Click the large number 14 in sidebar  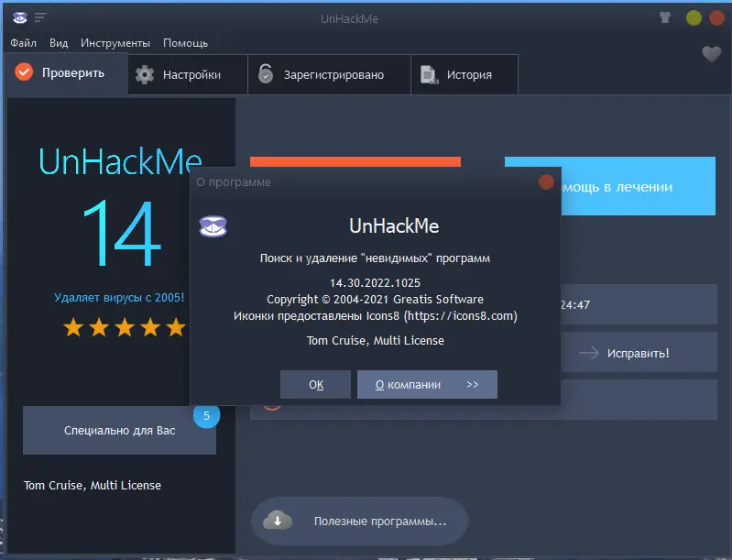(x=122, y=233)
